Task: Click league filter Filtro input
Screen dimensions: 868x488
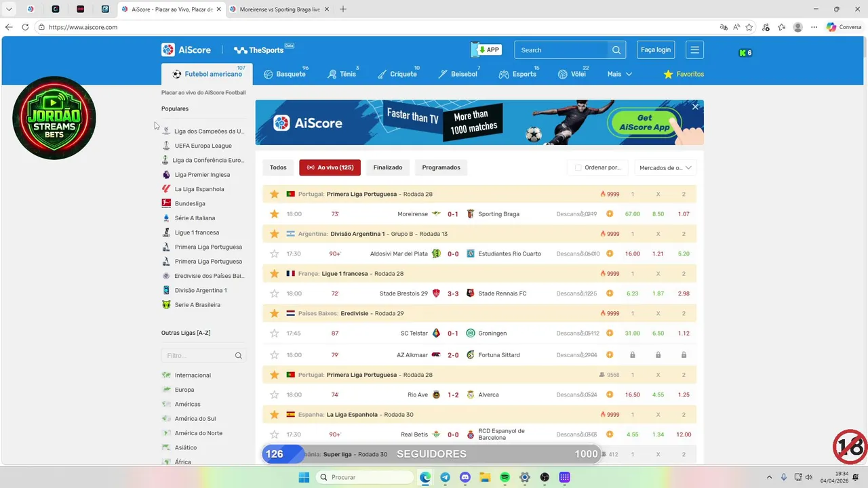Action: 203,355
